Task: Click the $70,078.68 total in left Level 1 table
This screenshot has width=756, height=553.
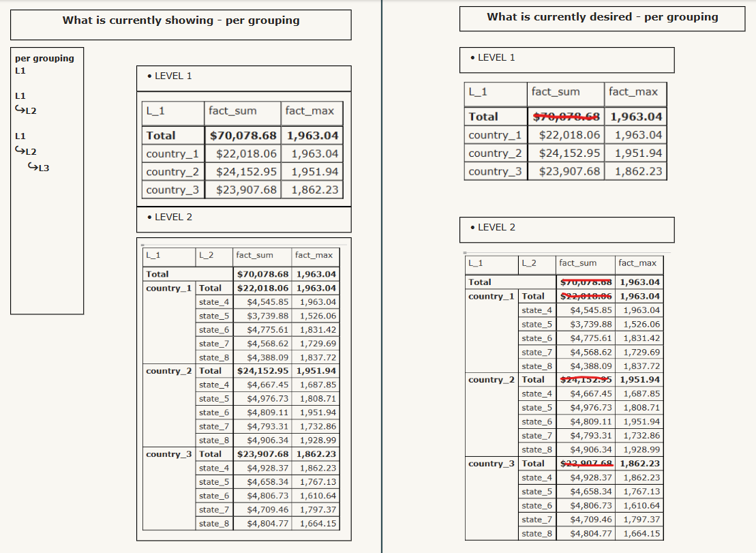Action: point(243,136)
